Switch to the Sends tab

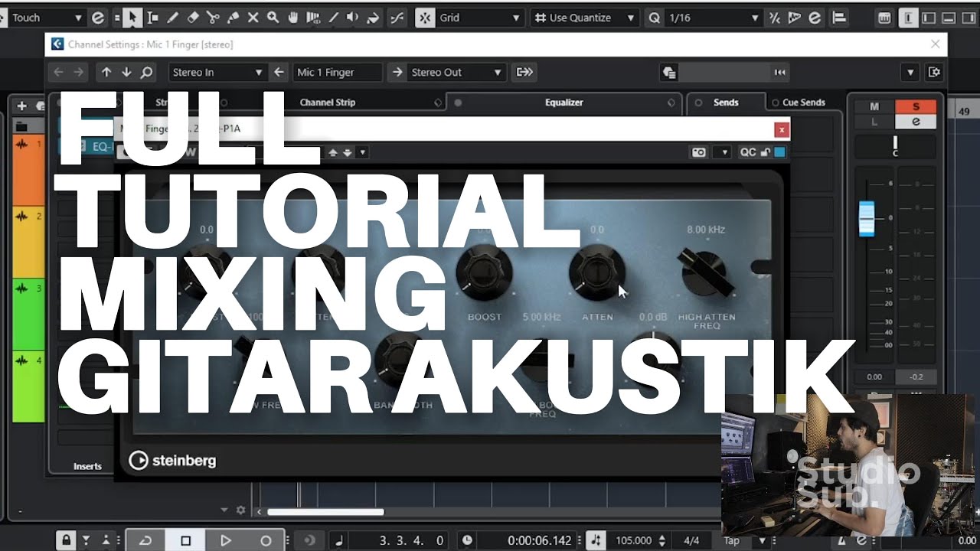(726, 103)
